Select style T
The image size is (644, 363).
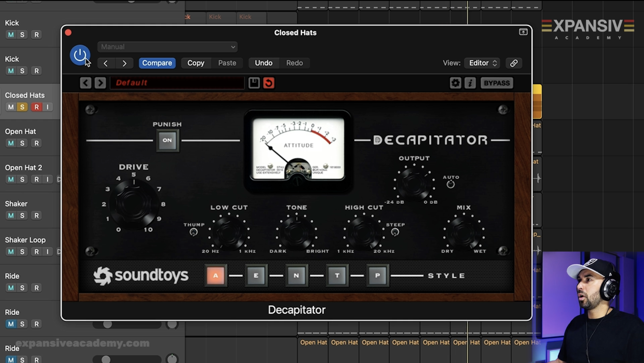click(337, 275)
